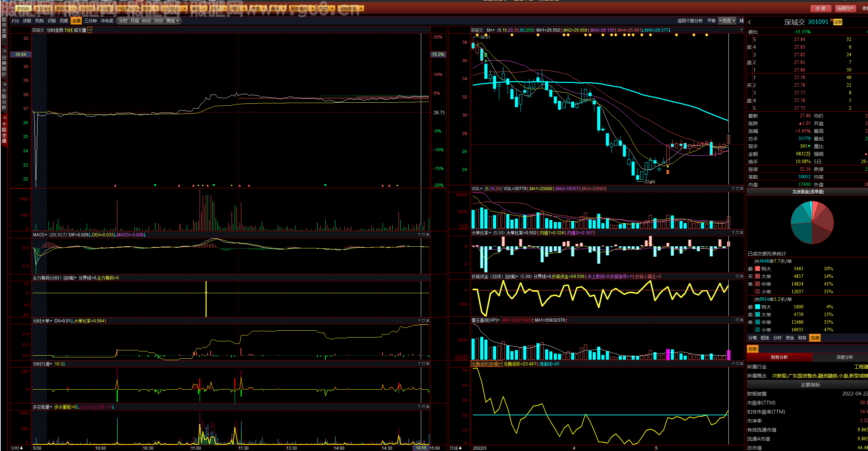The width and height of the screenshot is (868, 451).
Task: Open the help icon on the MA chart header
Action: (x=741, y=30)
